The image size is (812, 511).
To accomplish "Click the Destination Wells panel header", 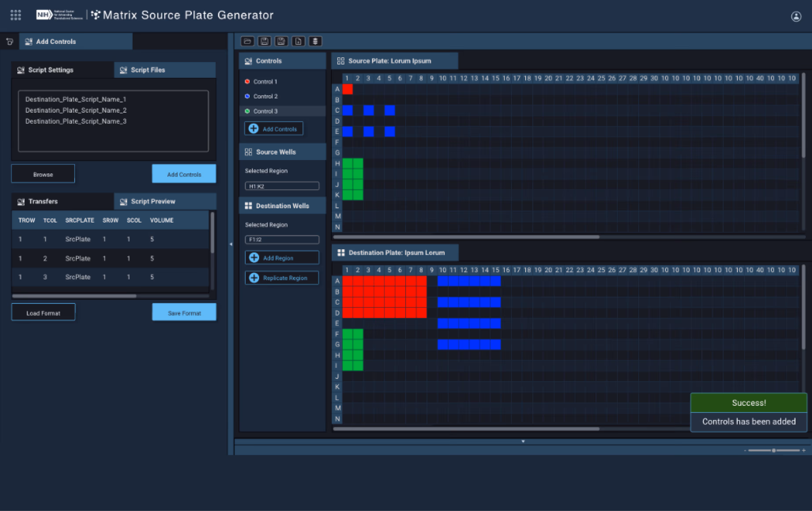I will (283, 206).
